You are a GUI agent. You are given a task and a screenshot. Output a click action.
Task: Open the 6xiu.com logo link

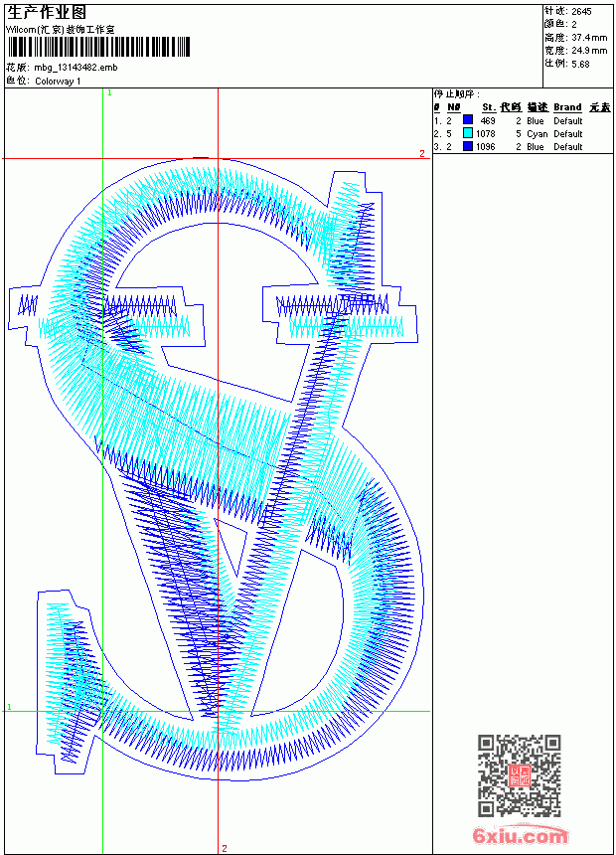pos(521,835)
